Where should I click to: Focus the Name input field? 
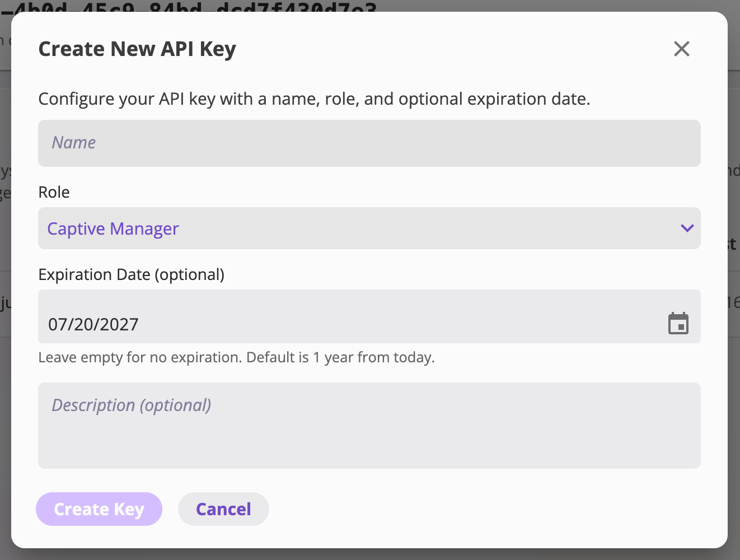(369, 143)
